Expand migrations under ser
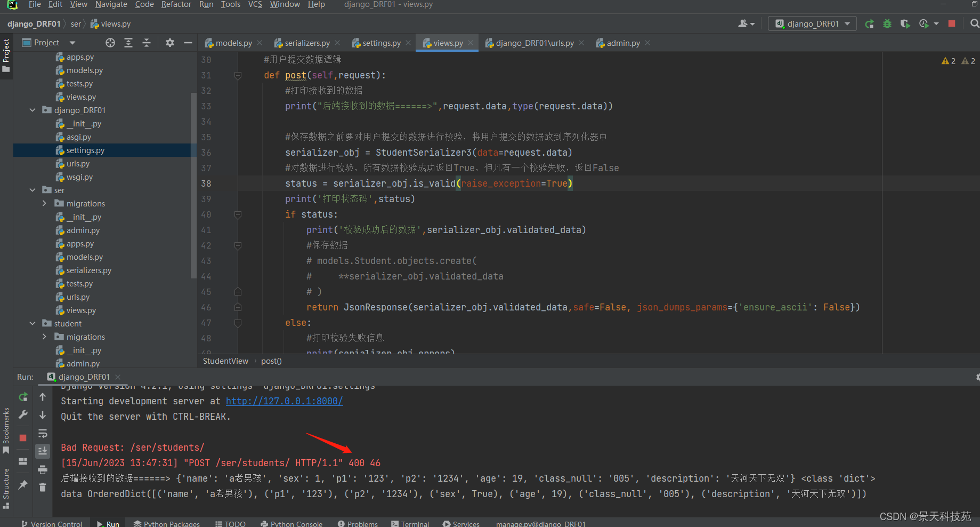The width and height of the screenshot is (980, 527). click(x=44, y=203)
